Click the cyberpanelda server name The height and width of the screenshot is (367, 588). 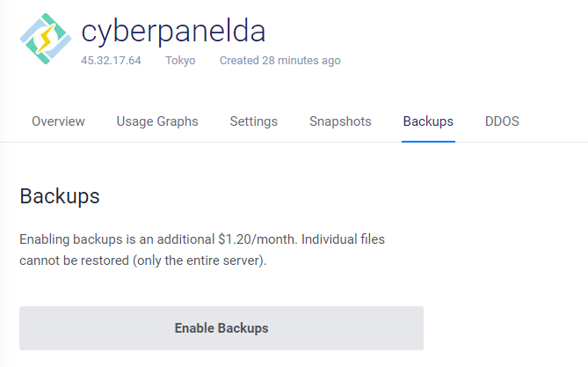[x=173, y=31]
